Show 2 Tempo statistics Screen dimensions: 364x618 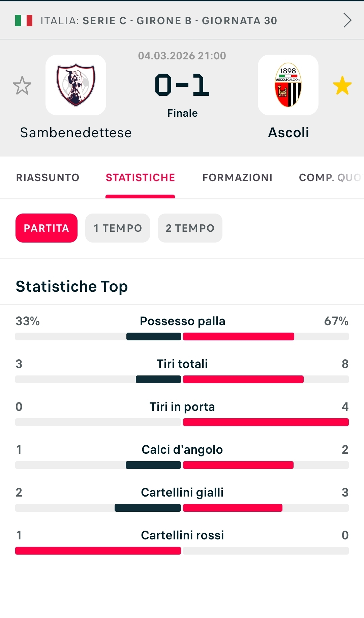190,228
